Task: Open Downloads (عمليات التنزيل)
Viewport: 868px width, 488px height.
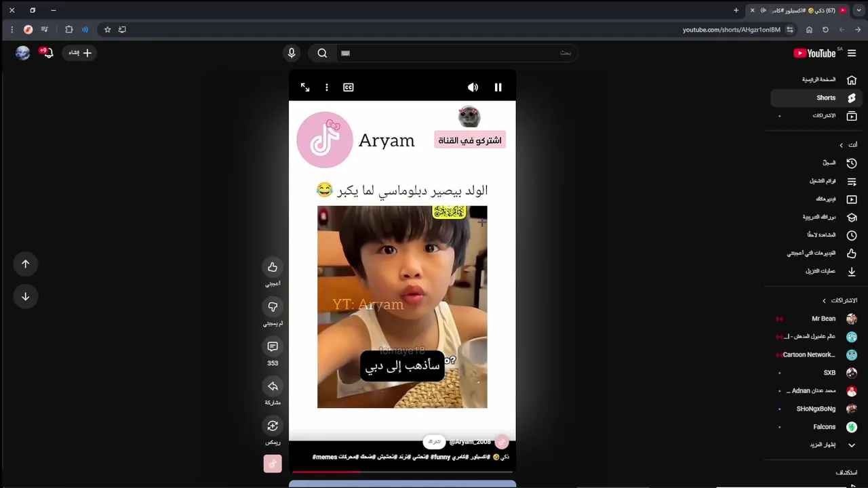Action: [x=816, y=271]
